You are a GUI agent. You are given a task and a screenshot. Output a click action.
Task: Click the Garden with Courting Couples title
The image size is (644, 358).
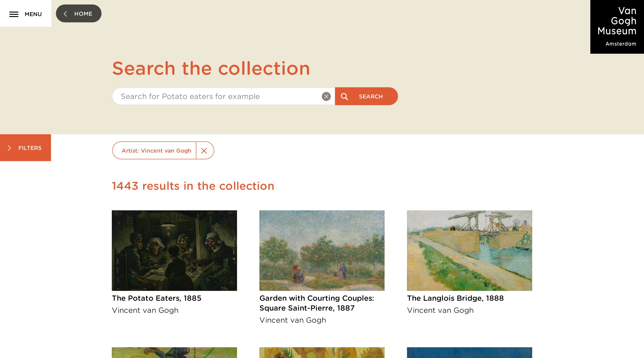click(316, 303)
